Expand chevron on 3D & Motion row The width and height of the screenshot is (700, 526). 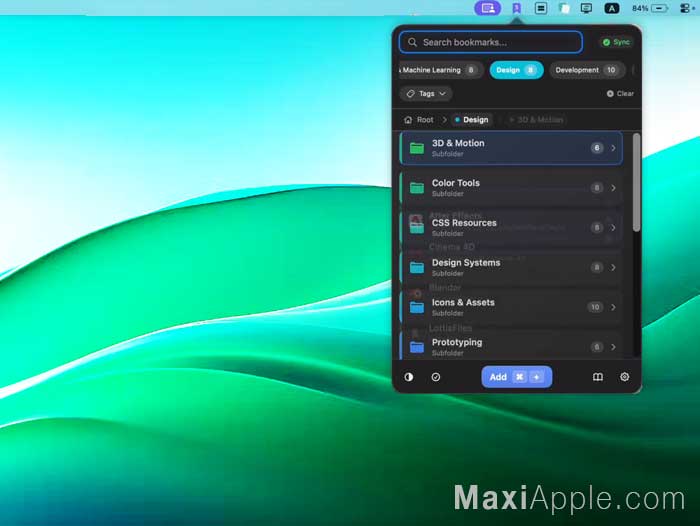pos(613,148)
